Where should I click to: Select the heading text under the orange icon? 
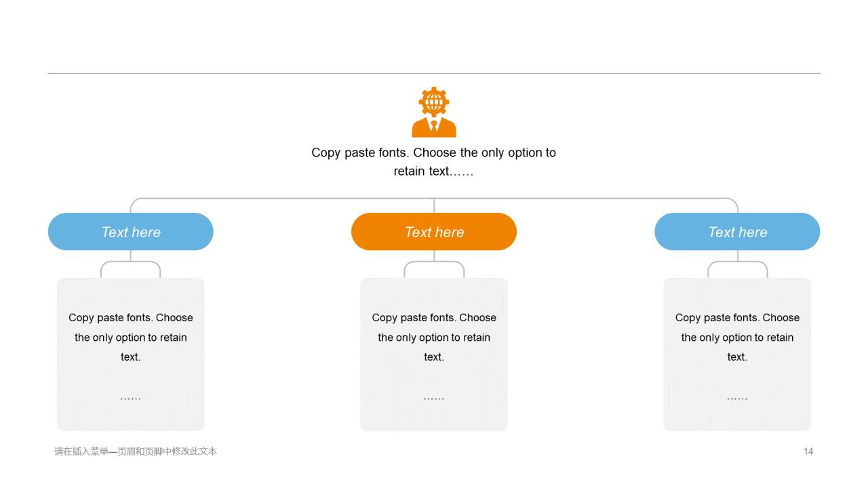click(434, 162)
